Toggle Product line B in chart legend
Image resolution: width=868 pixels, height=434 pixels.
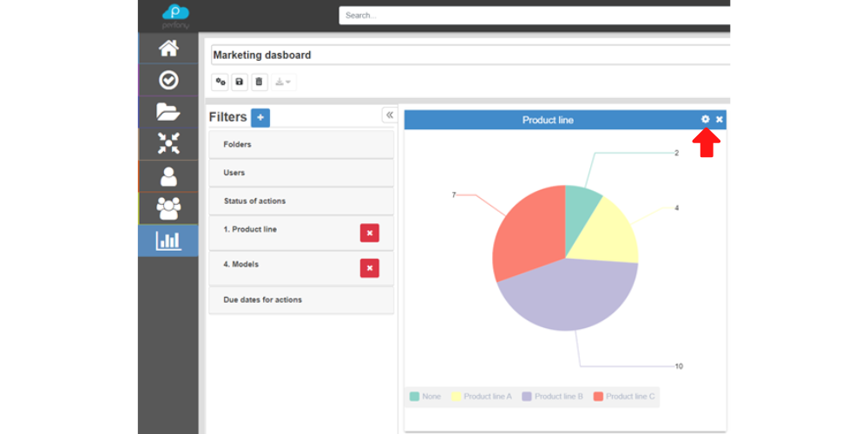tap(552, 397)
